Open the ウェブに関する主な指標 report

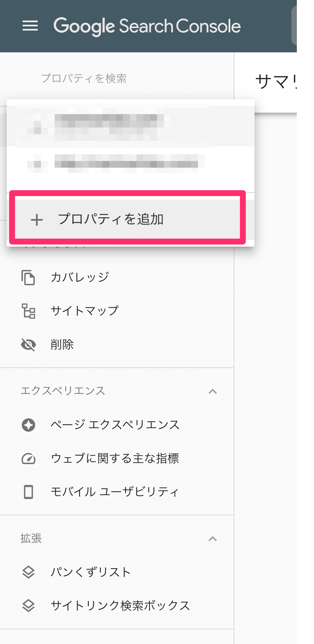tap(115, 459)
